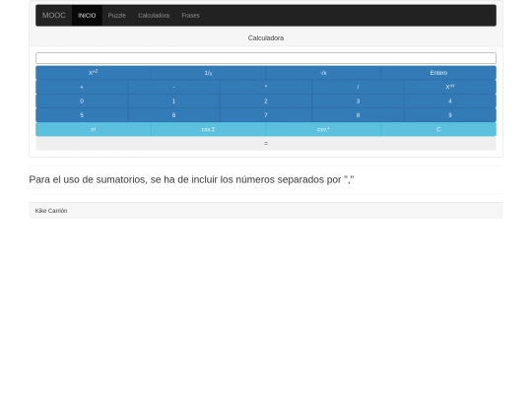Focus the calculator display input field
Screen dimensions: 532x399
(x=266, y=58)
